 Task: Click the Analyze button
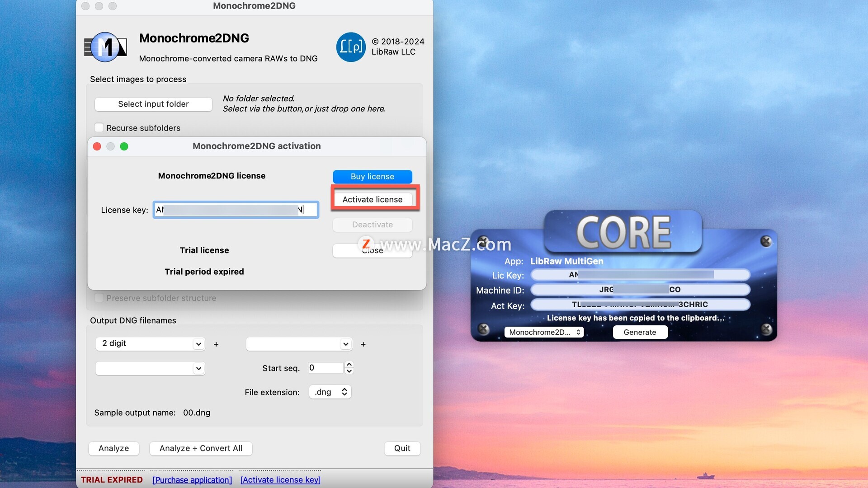[114, 449]
